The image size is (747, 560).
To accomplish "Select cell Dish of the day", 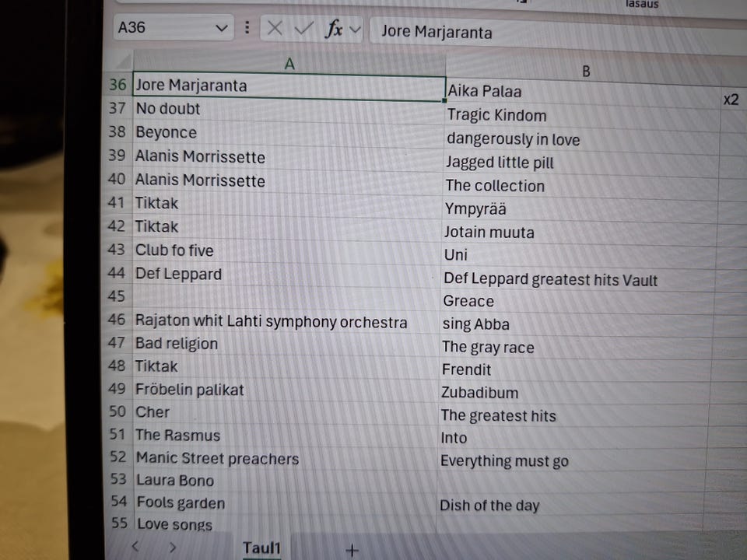I will click(570, 506).
